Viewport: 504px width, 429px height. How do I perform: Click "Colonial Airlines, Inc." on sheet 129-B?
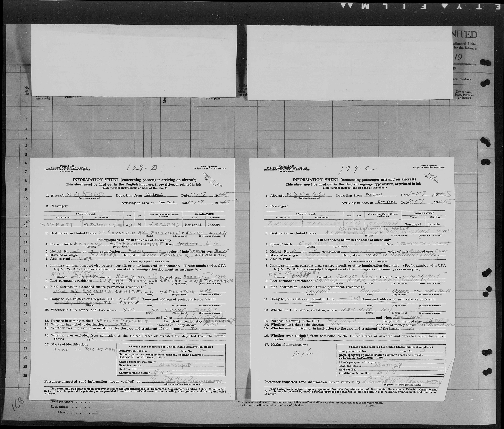(142, 357)
